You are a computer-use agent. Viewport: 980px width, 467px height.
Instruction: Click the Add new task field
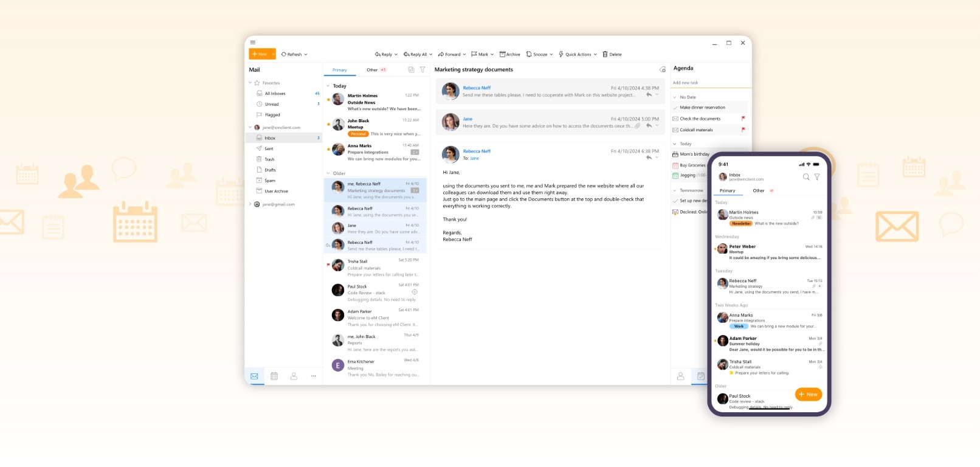coord(711,83)
